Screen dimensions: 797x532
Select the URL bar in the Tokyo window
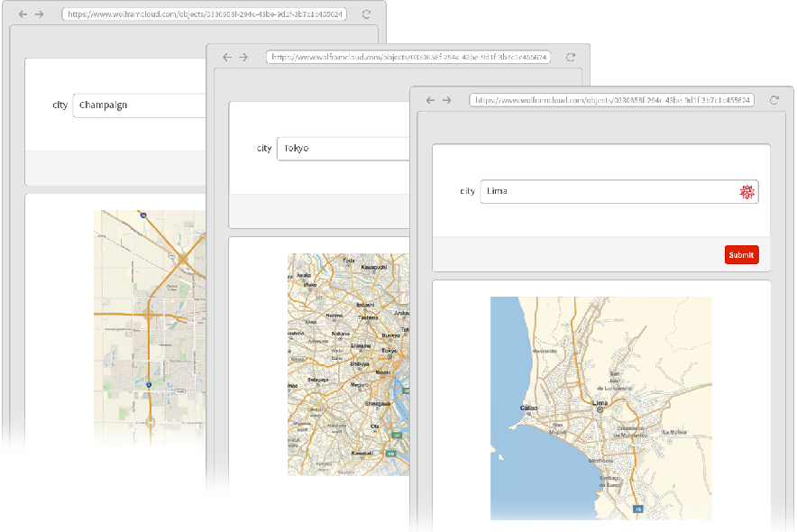pyautogui.click(x=408, y=57)
